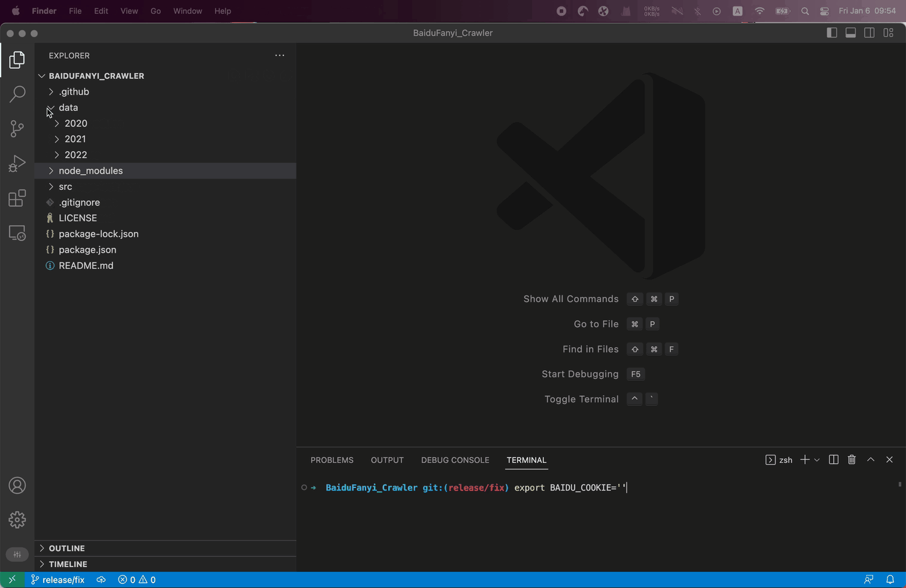Click the new terminal plus icon
Viewport: 906px width, 588px height.
coord(805,460)
